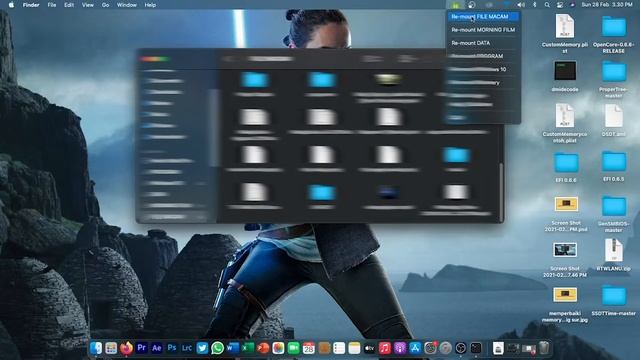The image size is (640, 360).
Task: Launch Twitter from the dock
Action: (x=202, y=348)
